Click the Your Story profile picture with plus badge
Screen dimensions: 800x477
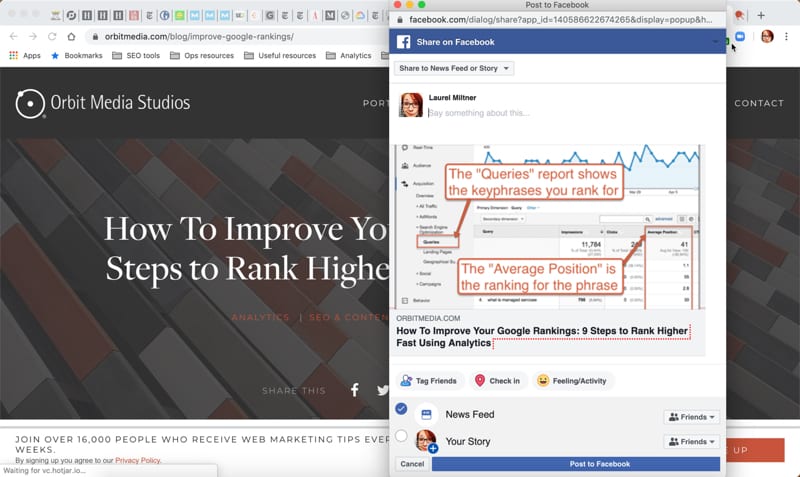click(x=427, y=441)
